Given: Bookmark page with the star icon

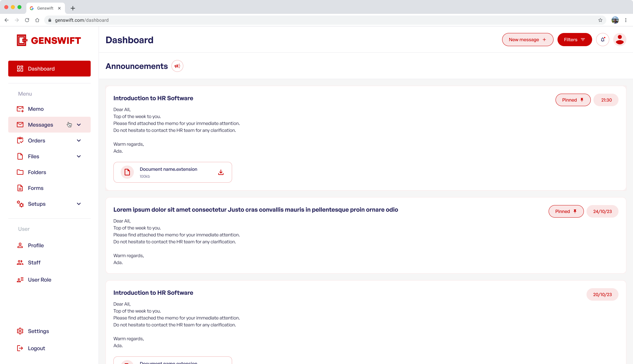Looking at the screenshot, I should 600,20.
